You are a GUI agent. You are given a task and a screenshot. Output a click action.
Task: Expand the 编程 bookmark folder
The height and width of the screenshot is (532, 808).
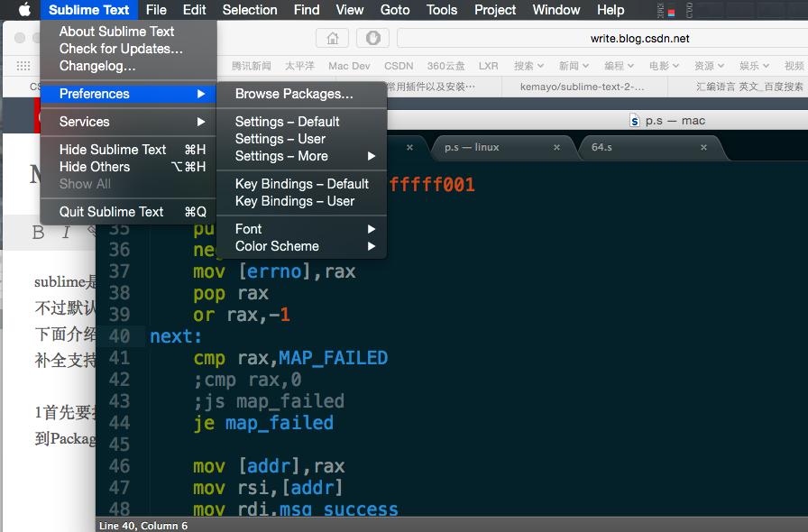pyautogui.click(x=619, y=66)
